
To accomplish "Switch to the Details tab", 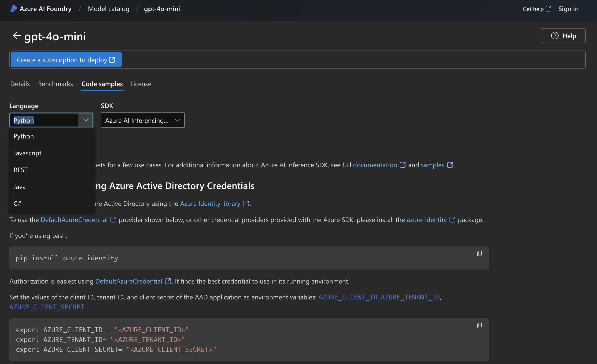I will coord(20,84).
